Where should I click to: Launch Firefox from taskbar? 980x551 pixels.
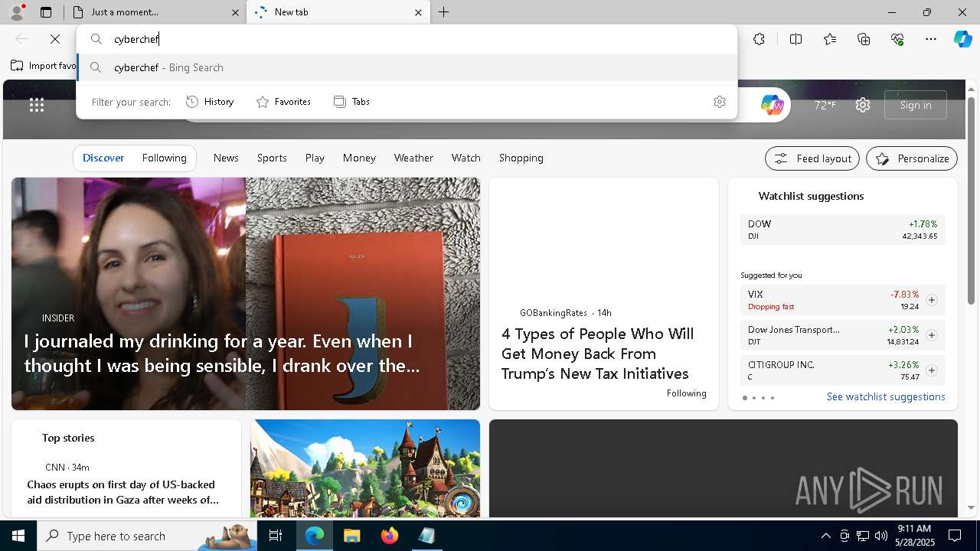pyautogui.click(x=390, y=536)
